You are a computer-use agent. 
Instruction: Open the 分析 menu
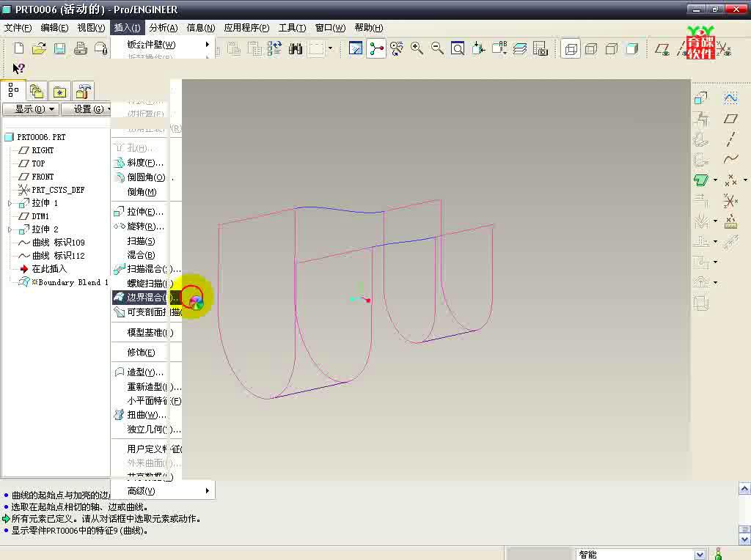point(164,28)
